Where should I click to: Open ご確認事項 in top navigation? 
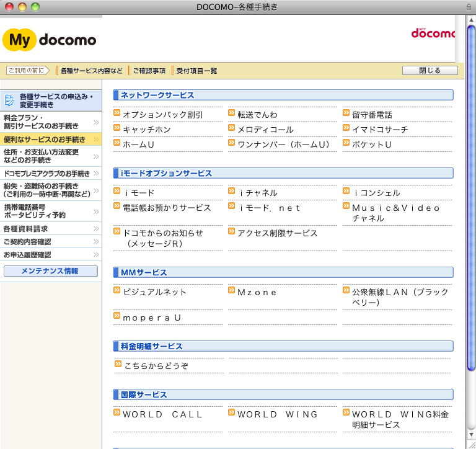pos(149,71)
